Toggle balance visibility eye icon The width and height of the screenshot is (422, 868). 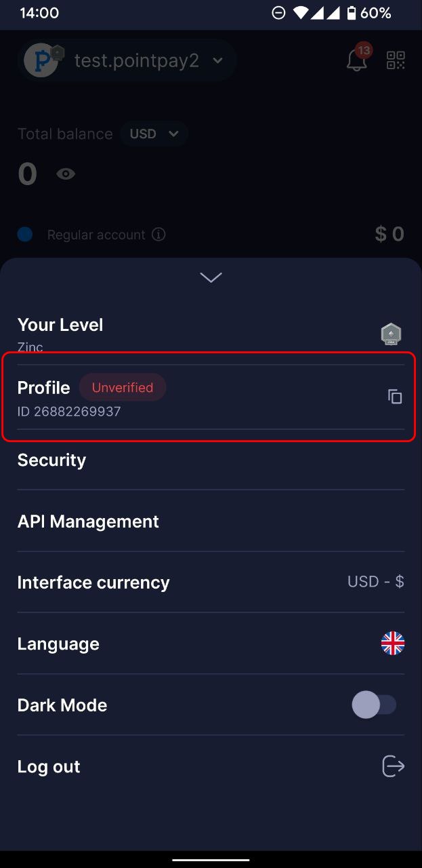pos(66,174)
